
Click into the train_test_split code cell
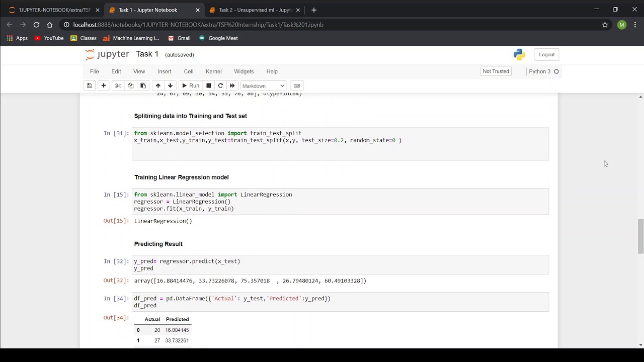click(340, 144)
